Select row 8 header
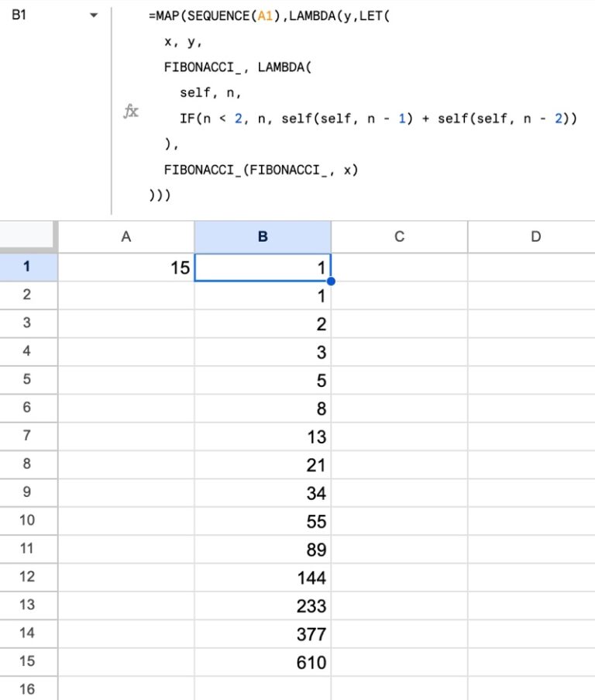595x700 pixels. (28, 464)
